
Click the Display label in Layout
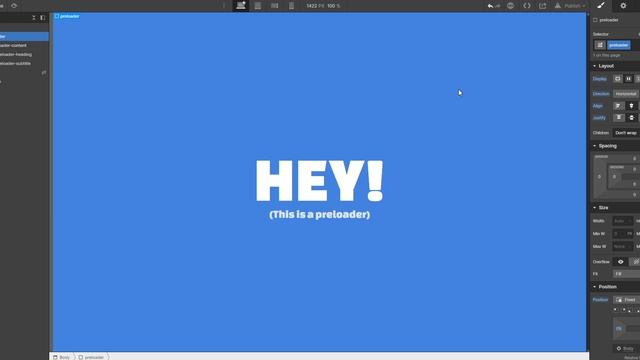tap(600, 79)
